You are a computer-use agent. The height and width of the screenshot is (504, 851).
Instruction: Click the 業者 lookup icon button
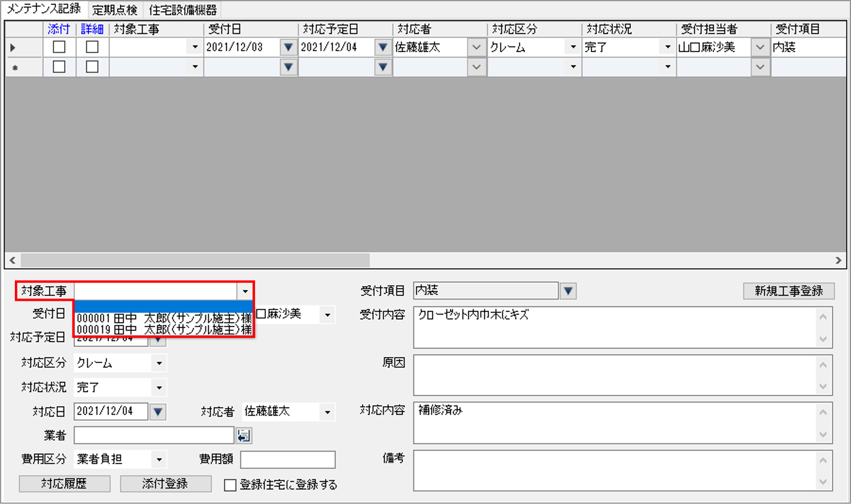point(244,435)
